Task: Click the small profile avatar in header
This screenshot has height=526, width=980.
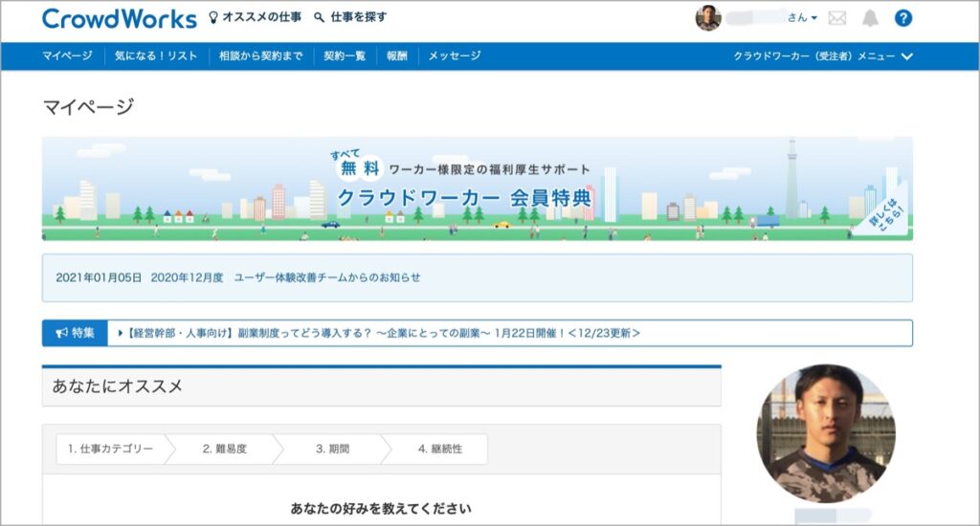Action: (708, 18)
